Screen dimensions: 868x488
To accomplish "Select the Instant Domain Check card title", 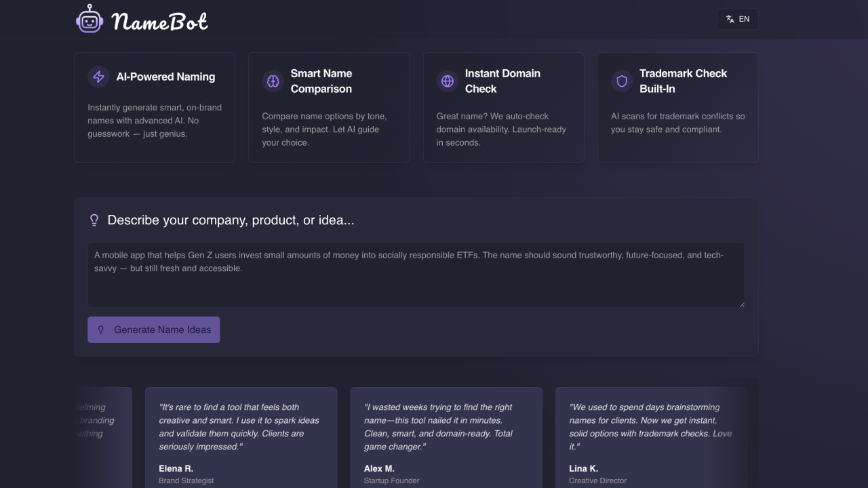I will [502, 81].
